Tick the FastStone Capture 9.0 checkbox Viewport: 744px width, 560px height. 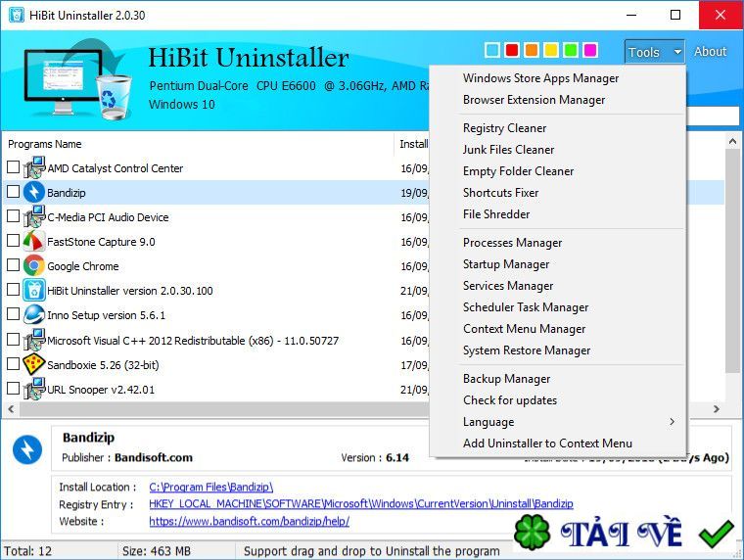pyautogui.click(x=14, y=241)
